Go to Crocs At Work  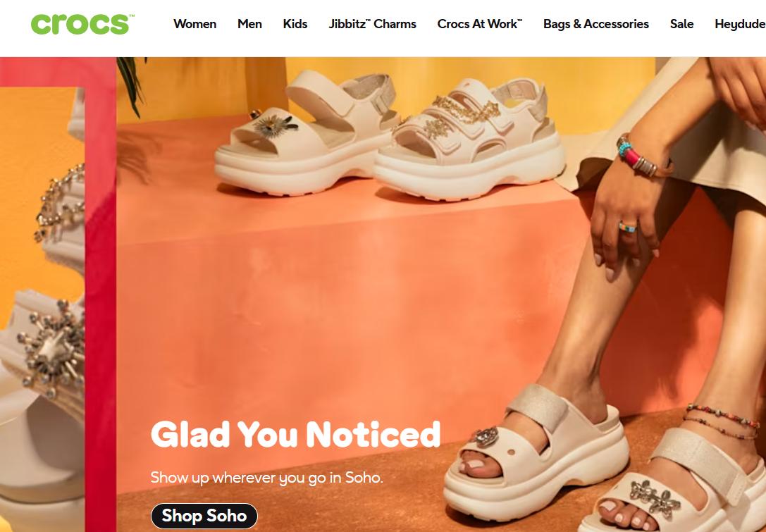coord(480,24)
